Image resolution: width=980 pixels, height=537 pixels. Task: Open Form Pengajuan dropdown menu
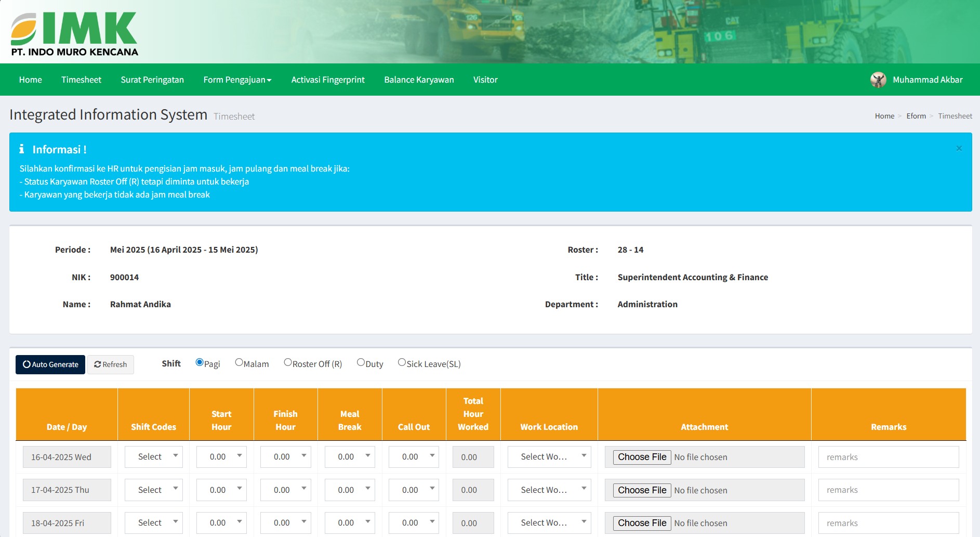(237, 80)
